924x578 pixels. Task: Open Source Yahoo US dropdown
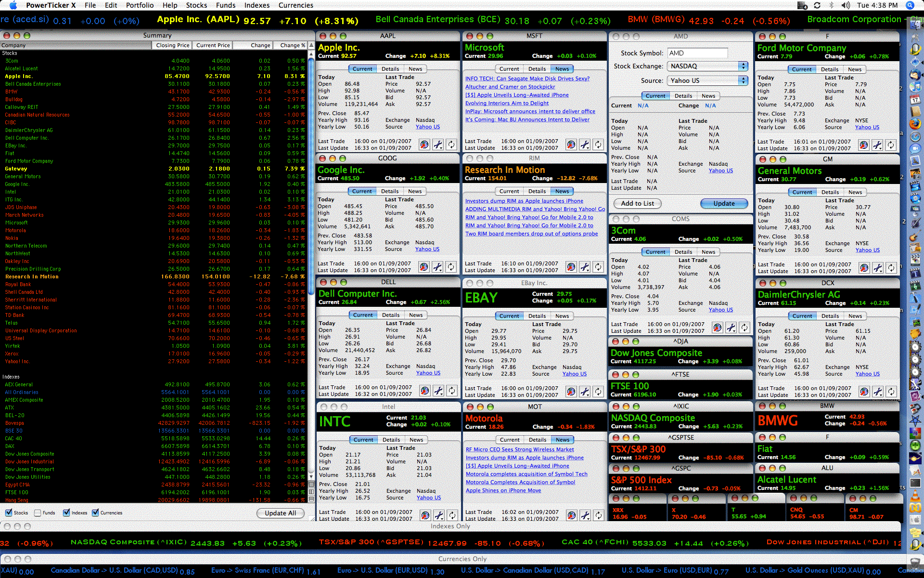point(707,80)
